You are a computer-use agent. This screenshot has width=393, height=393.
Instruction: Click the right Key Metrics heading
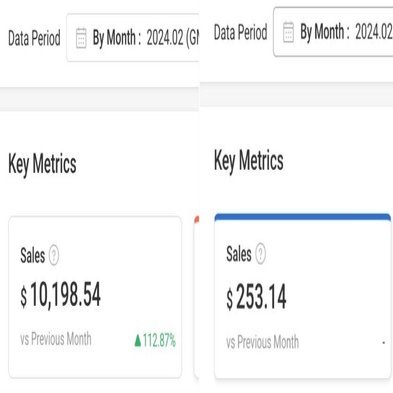pyautogui.click(x=249, y=161)
